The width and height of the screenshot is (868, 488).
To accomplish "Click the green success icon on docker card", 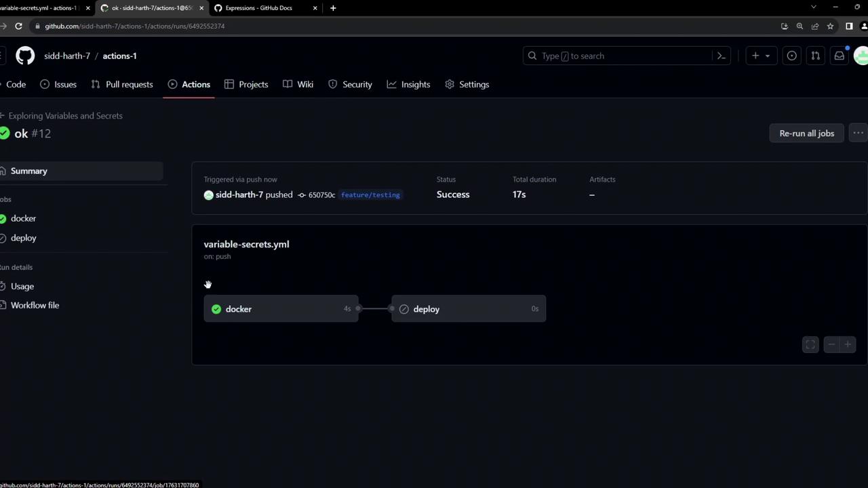I will pos(216,309).
